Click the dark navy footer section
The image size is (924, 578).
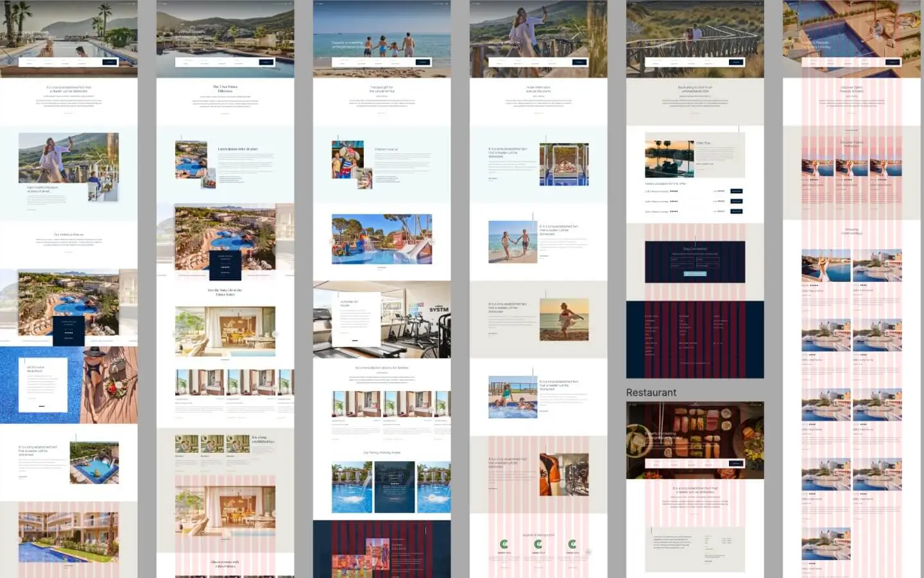coord(695,339)
